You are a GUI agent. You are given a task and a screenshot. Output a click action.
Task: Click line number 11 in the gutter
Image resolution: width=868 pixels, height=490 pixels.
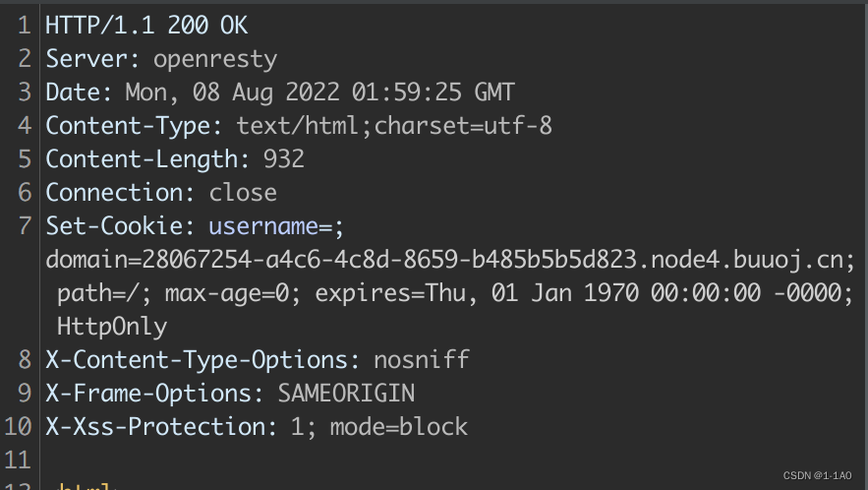19,459
